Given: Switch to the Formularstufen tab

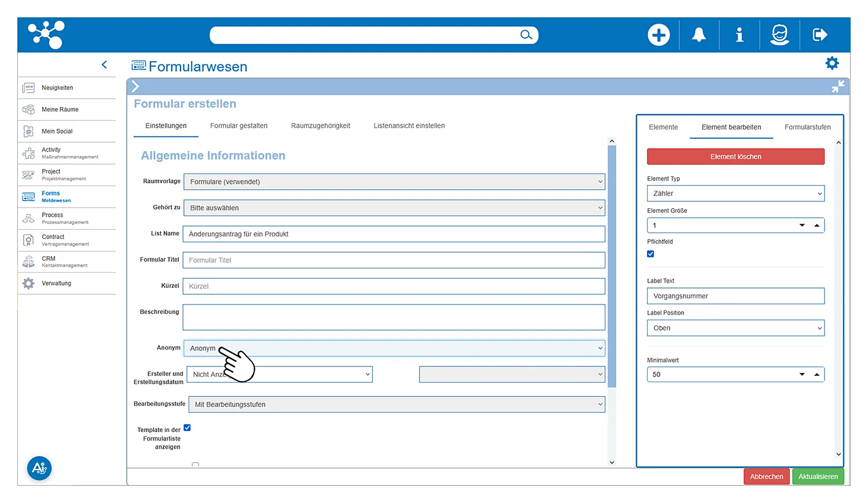Looking at the screenshot, I should click(x=807, y=127).
